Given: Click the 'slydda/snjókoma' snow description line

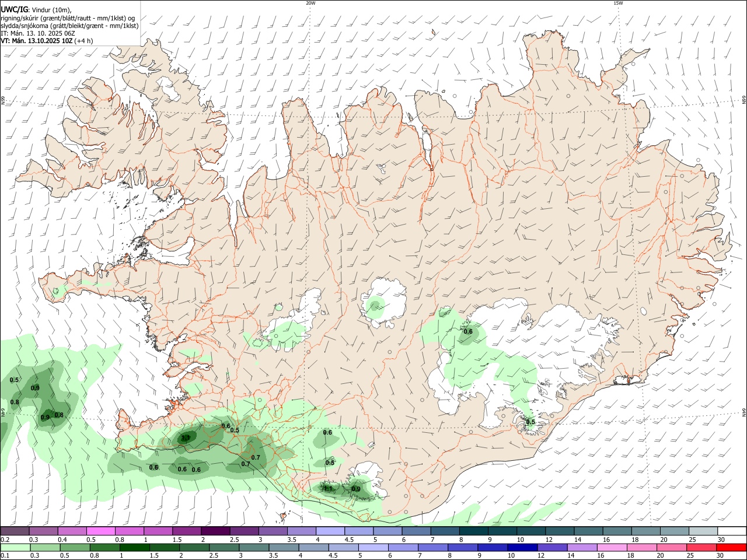Looking at the screenshot, I should [x=69, y=26].
